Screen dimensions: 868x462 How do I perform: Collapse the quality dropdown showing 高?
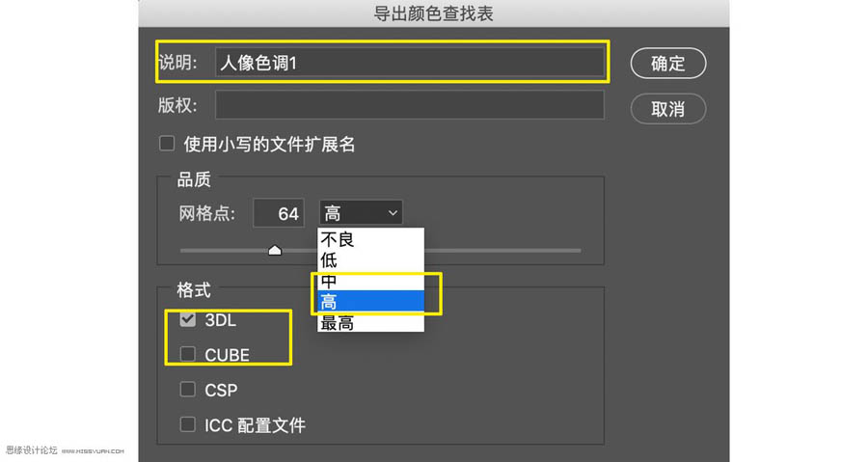[361, 213]
